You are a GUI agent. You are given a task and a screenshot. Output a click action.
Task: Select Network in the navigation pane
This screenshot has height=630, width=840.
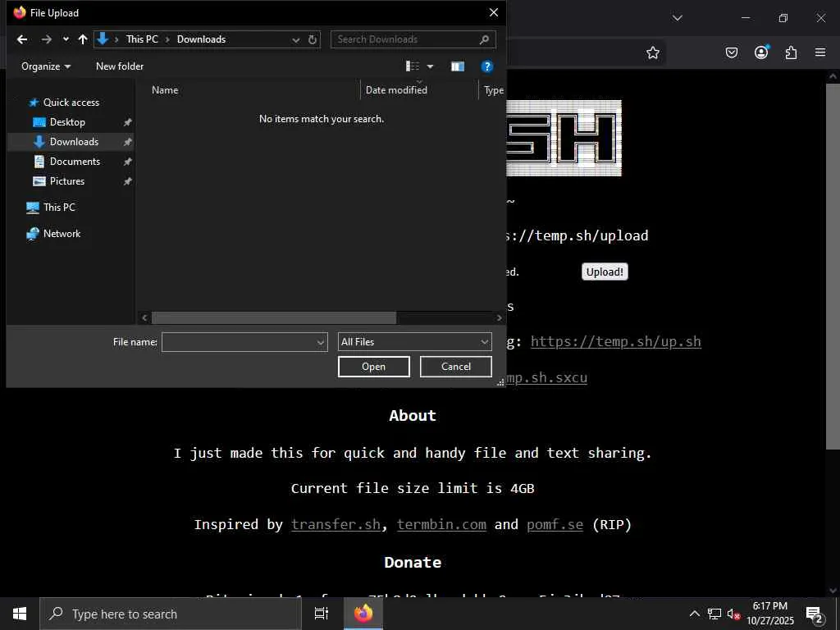coord(62,234)
